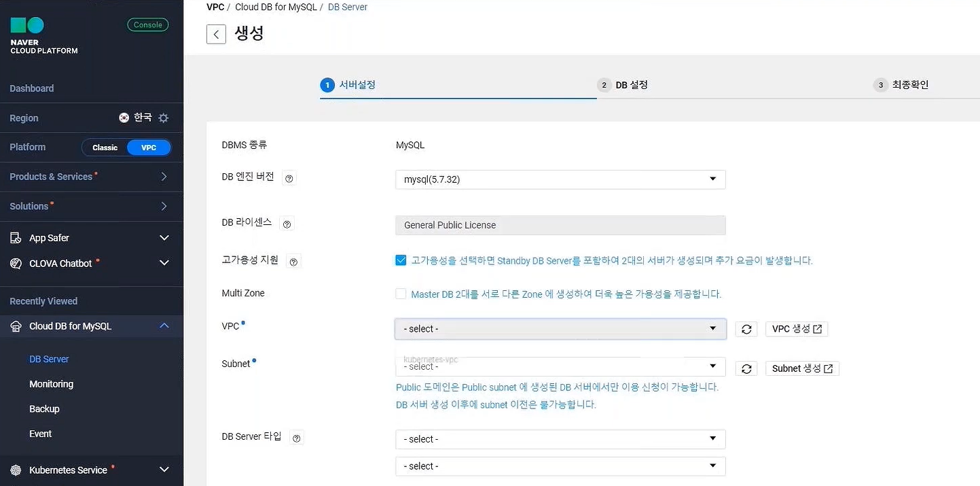Open the Region settings gear icon
The width and height of the screenshot is (980, 486).
tap(164, 118)
